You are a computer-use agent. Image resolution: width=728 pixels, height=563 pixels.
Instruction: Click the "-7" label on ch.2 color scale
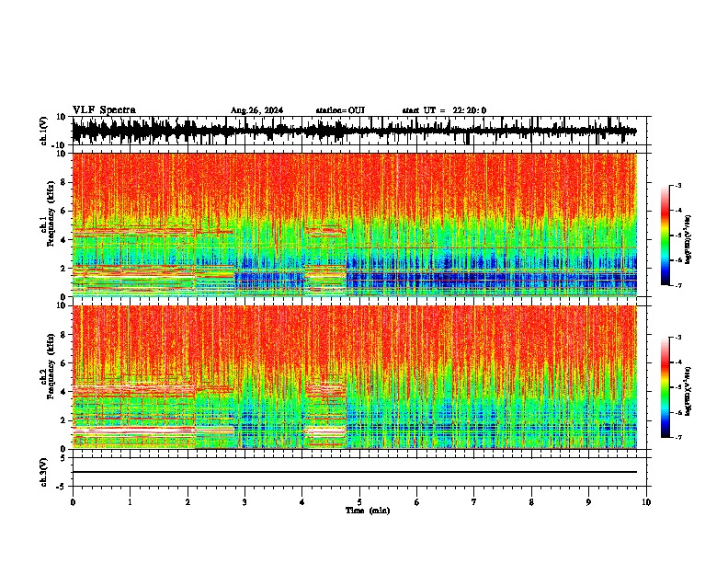tap(677, 437)
